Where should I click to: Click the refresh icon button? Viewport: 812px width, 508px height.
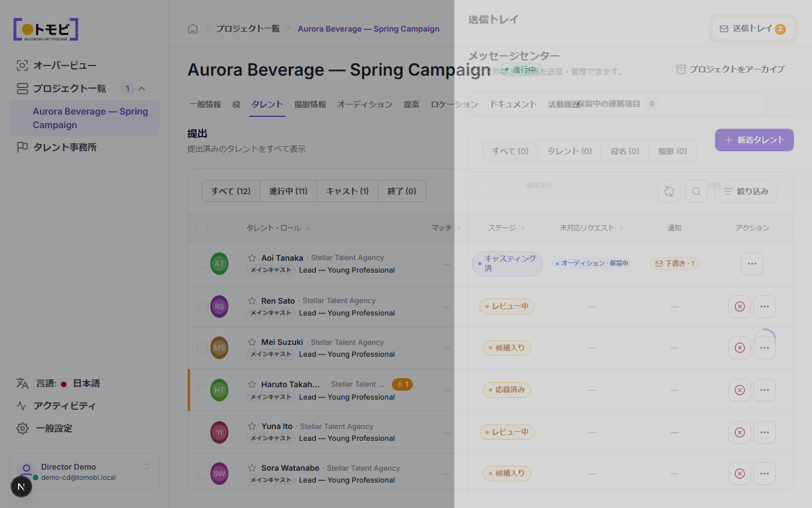669,191
